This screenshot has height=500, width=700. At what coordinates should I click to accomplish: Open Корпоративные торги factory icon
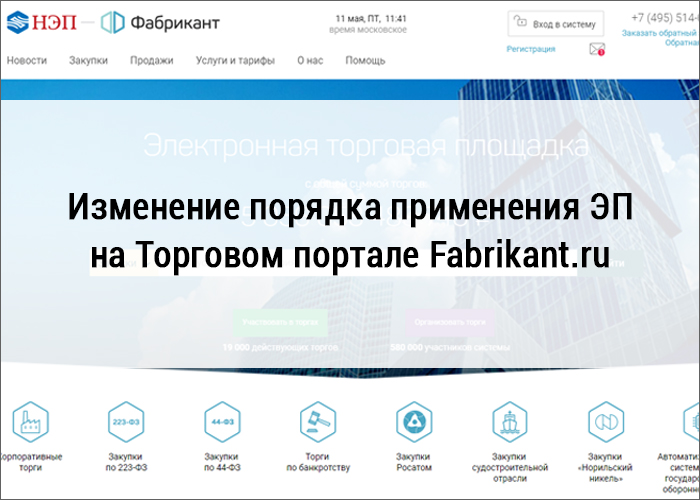pos(29,421)
